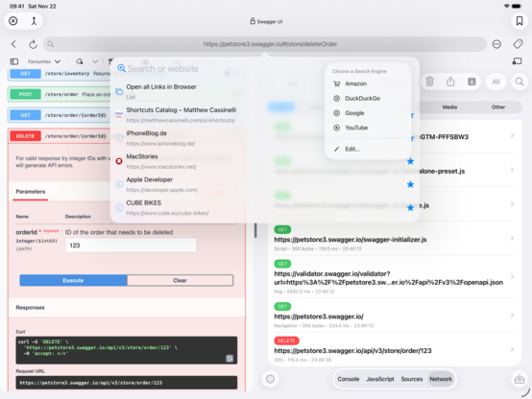Open the ellipsis circle menu beside address bar
The image size is (532, 399).
496,44
